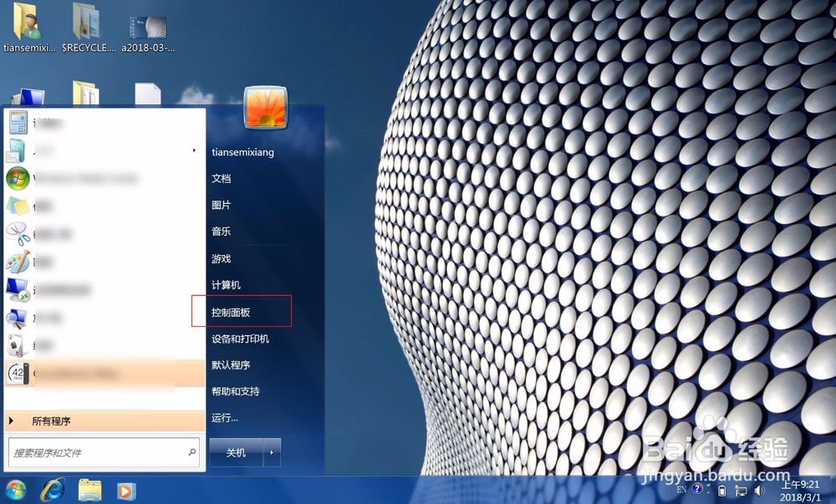Click 运行... to open Run dialog
836x504 pixels.
click(224, 418)
